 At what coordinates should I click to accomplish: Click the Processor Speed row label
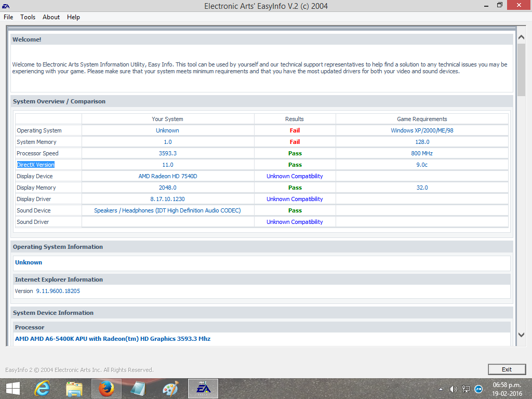[37, 153]
